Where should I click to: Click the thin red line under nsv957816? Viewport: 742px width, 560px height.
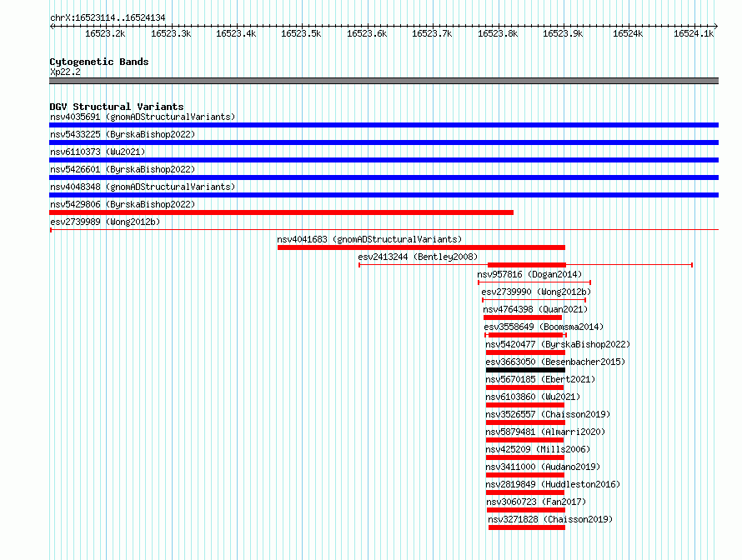(534, 282)
